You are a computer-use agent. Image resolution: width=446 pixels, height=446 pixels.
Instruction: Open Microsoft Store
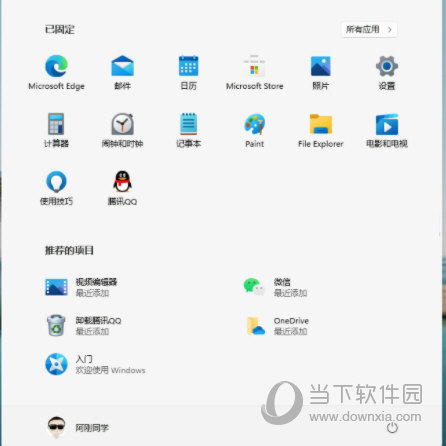[254, 72]
